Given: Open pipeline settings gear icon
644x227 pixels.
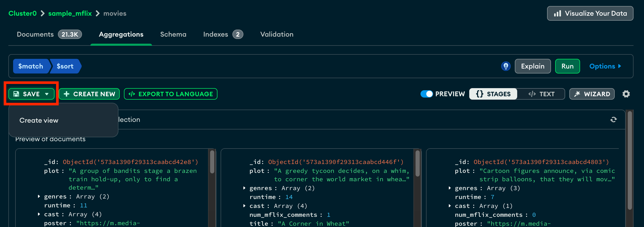Looking at the screenshot, I should pyautogui.click(x=626, y=94).
